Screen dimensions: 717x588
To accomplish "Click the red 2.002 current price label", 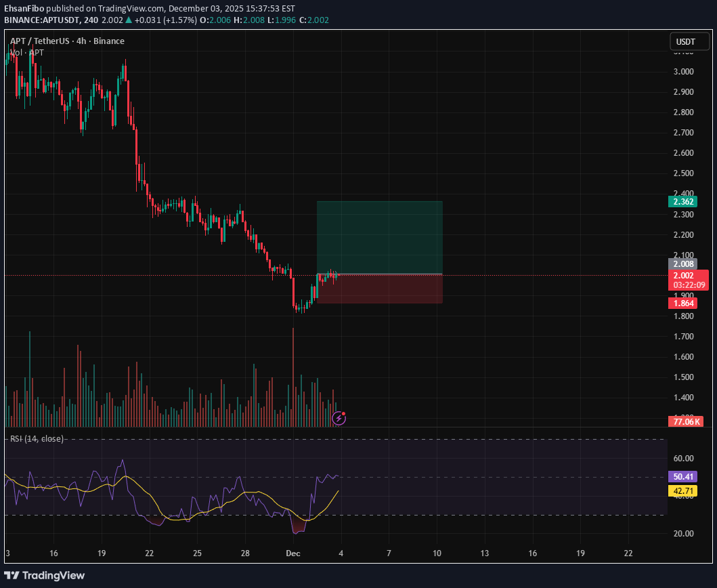I will point(685,276).
